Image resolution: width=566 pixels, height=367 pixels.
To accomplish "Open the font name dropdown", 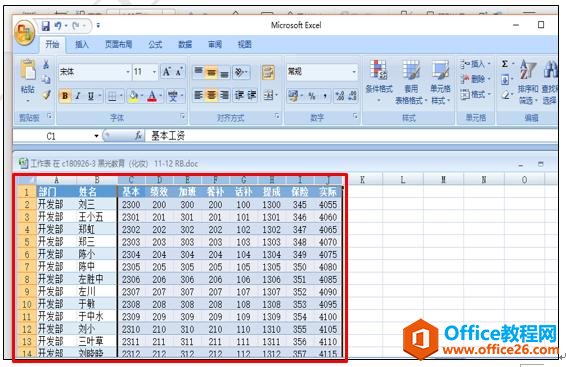I will pos(128,72).
